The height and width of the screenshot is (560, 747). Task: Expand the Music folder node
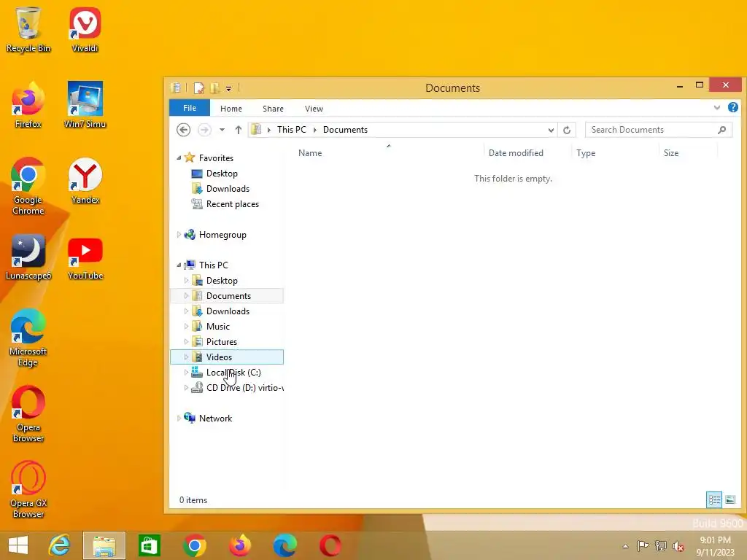click(186, 326)
